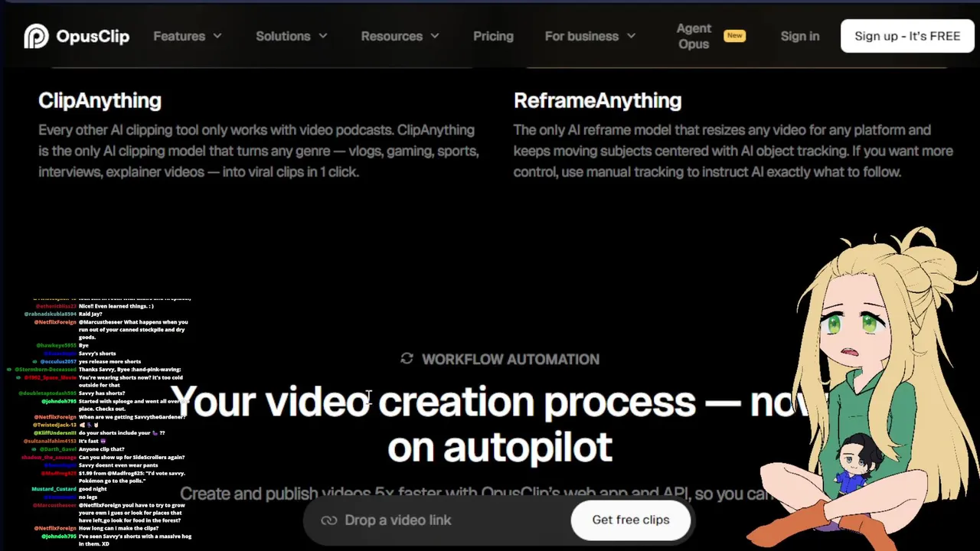Viewport: 980px width, 551px height.
Task: Click chat message 'Savvy doesnt even wear pants'
Action: click(116, 465)
